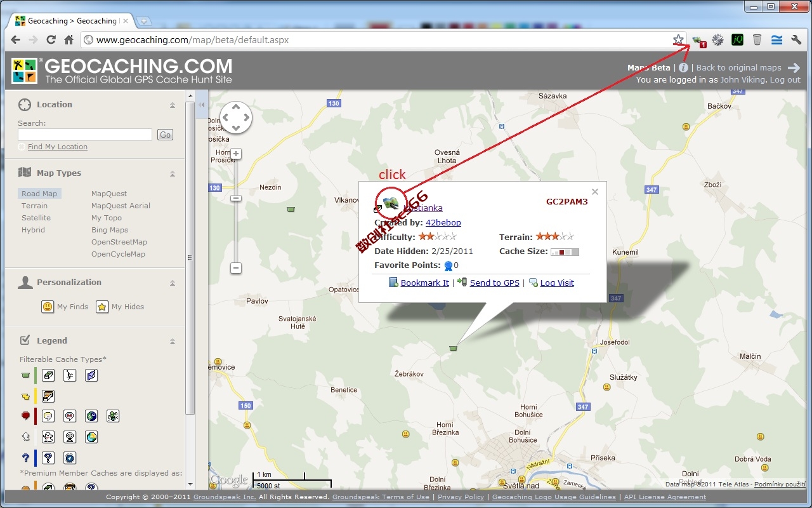
Task: Click the Log out link
Action: point(785,80)
